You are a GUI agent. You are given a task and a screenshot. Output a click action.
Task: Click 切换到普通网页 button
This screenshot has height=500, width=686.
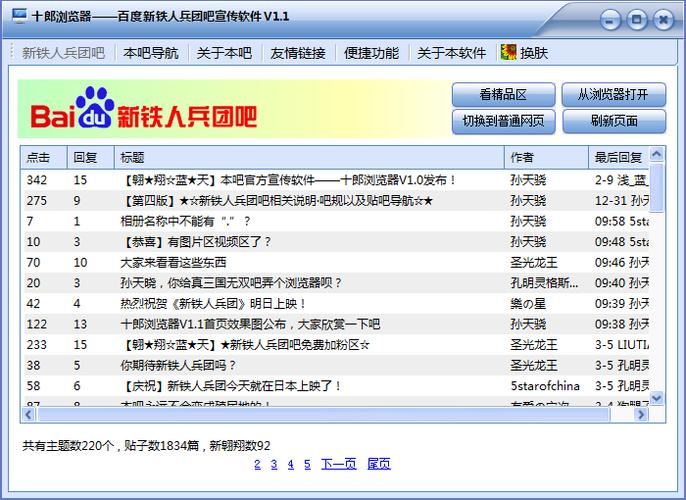pos(503,121)
